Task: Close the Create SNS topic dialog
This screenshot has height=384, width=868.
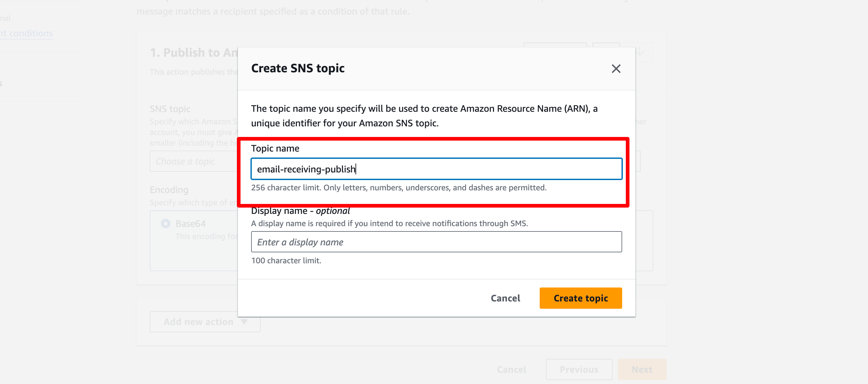Action: click(x=616, y=69)
